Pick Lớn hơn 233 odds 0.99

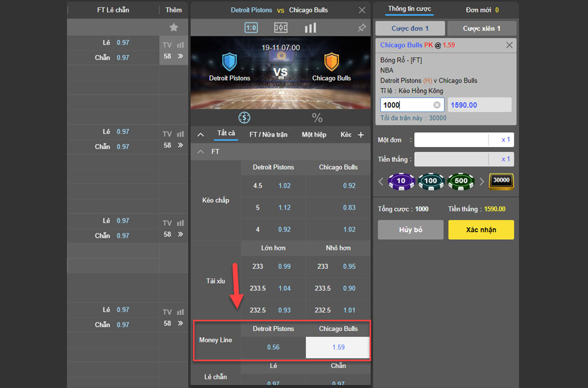tap(284, 267)
